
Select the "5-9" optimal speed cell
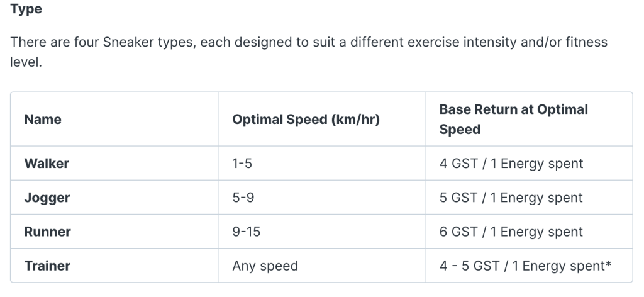point(243,198)
